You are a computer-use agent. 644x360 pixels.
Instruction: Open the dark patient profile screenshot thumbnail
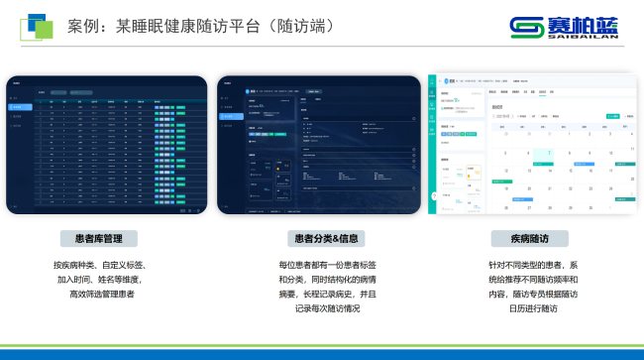coord(319,145)
